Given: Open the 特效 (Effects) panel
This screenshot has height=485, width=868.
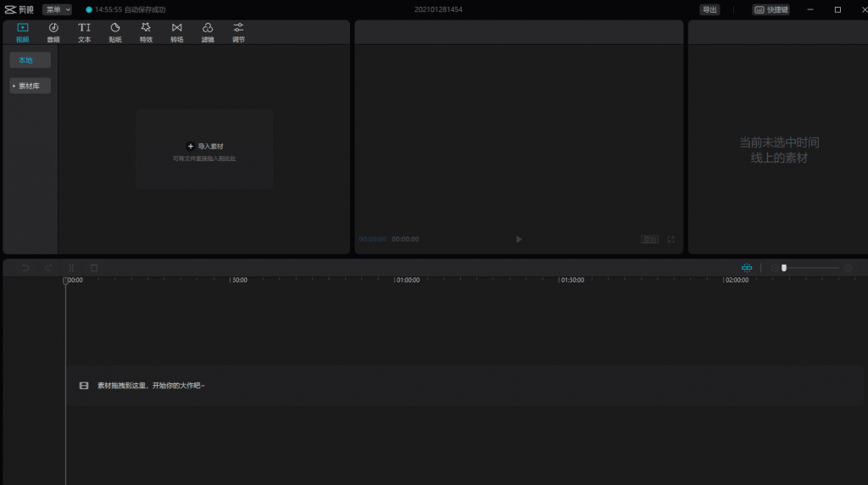Looking at the screenshot, I should [x=146, y=32].
